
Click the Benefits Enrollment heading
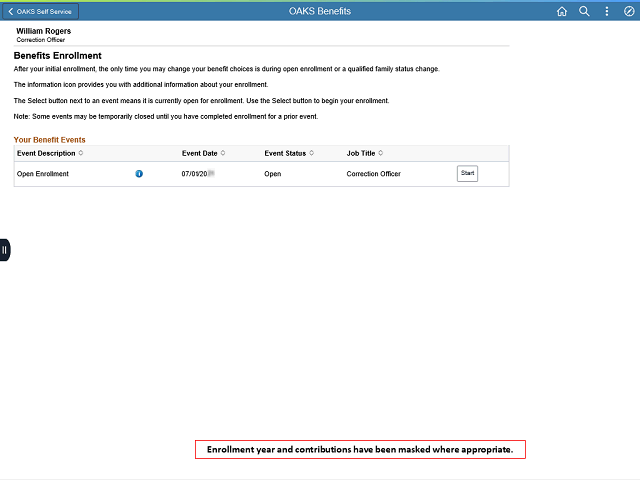[x=58, y=56]
